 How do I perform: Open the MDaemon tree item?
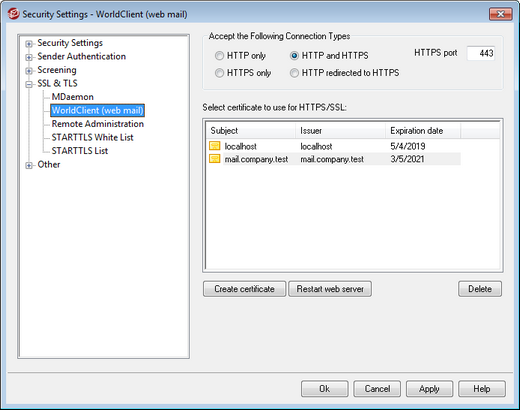[x=73, y=97]
